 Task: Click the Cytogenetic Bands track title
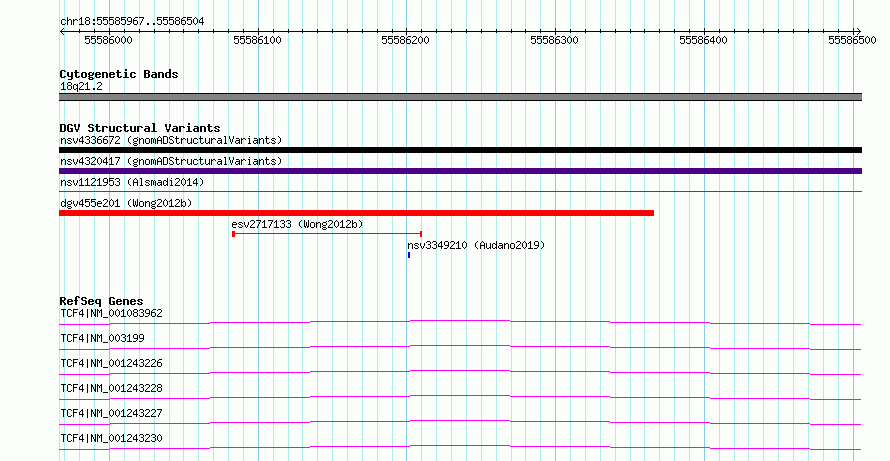tap(119, 74)
